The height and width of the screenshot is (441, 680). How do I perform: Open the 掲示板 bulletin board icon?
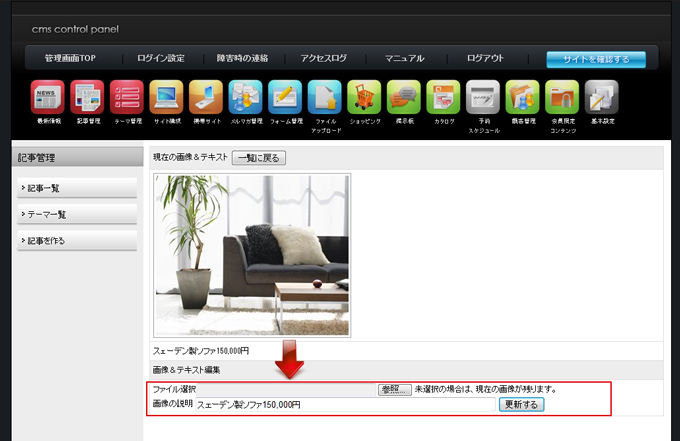[404, 97]
